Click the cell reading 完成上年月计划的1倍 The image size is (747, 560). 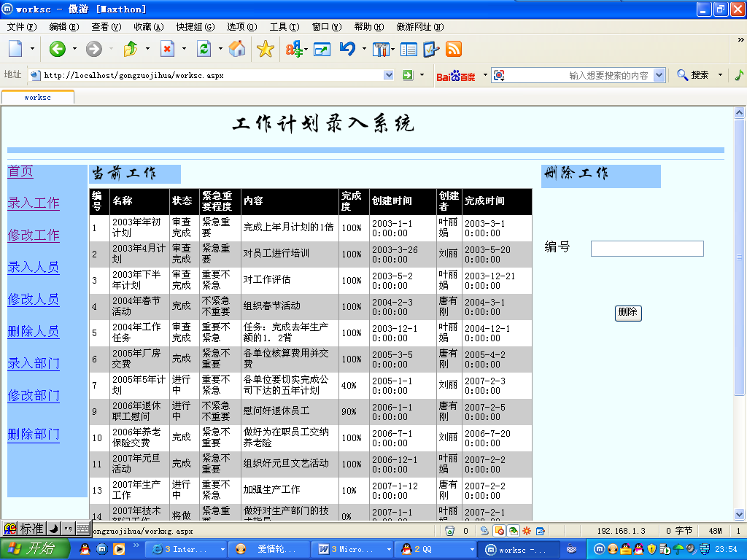coord(289,227)
